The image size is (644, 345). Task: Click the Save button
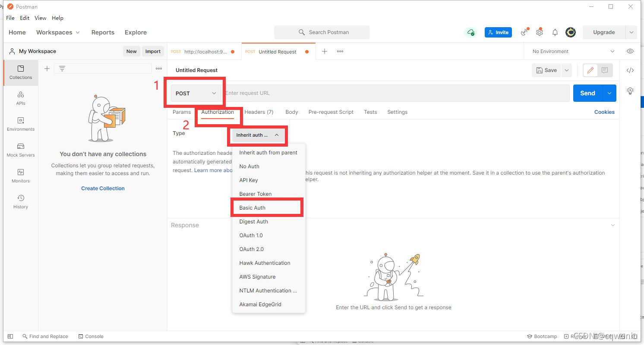pyautogui.click(x=546, y=70)
